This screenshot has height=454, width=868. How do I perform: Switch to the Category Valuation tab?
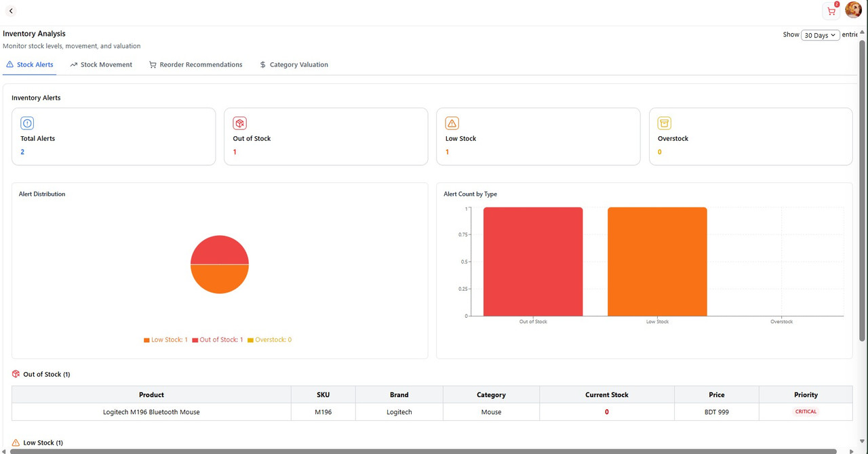[x=294, y=64]
